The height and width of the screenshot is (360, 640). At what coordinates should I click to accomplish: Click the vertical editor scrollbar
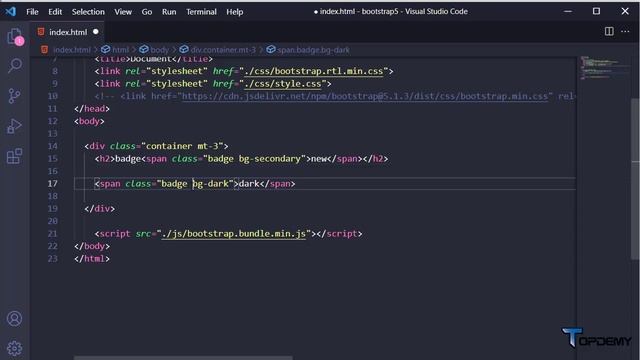(635, 178)
